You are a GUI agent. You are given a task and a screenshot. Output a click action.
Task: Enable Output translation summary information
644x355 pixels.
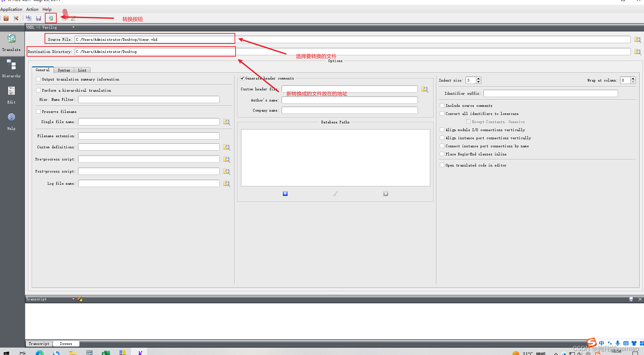(x=38, y=79)
